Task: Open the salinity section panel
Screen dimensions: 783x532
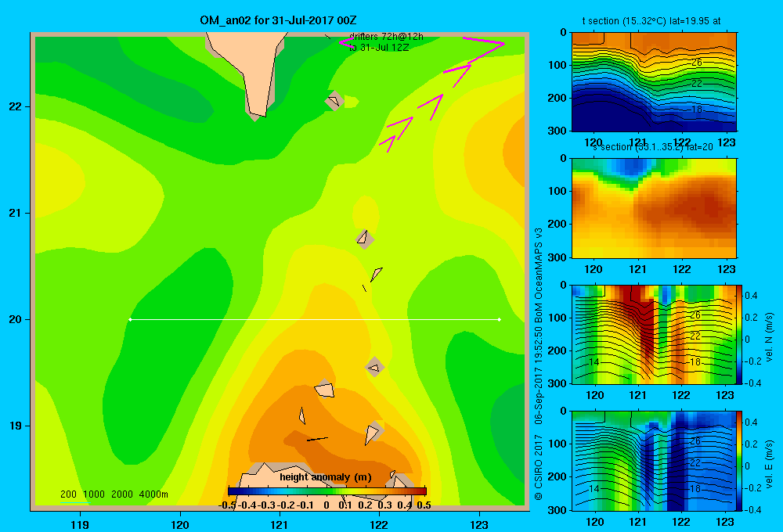Action: coord(654,208)
